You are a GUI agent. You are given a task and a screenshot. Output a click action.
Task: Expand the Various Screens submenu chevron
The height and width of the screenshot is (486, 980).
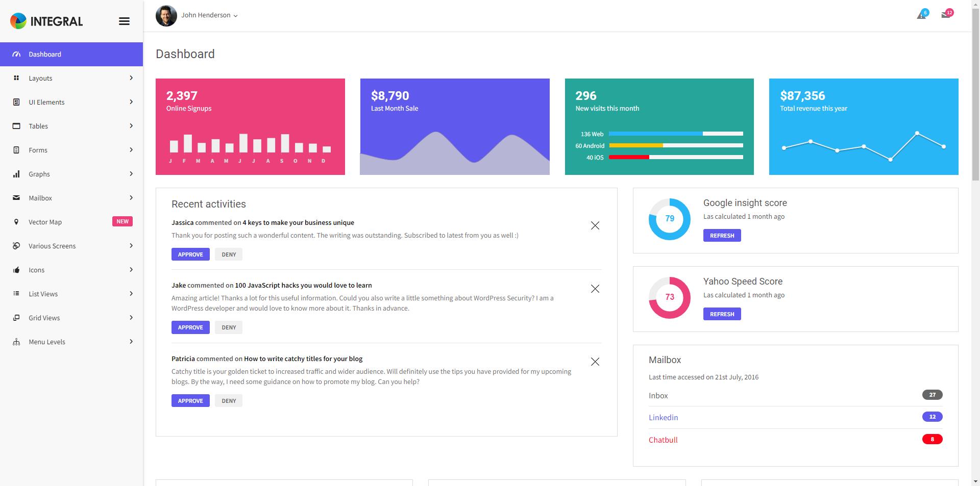(x=131, y=246)
